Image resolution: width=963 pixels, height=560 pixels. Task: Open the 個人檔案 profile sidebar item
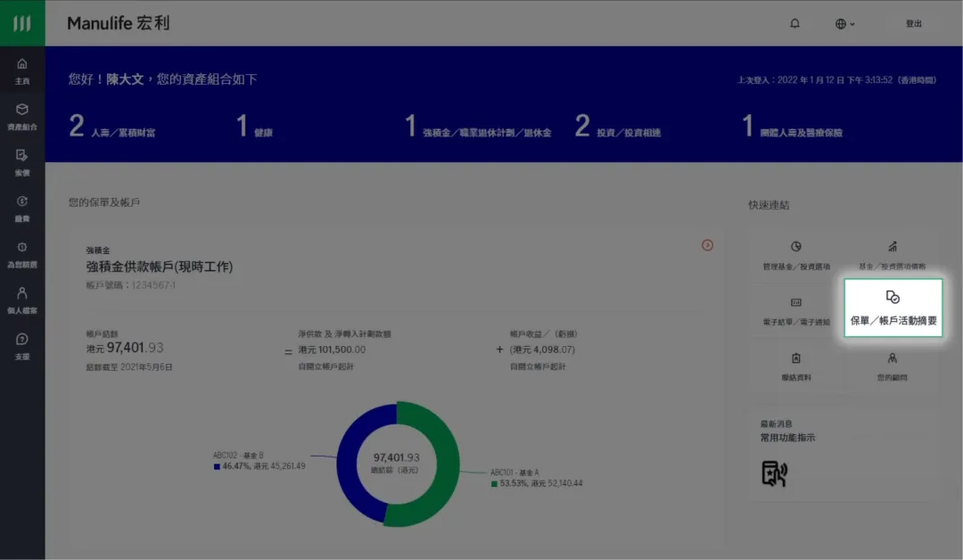point(22,301)
